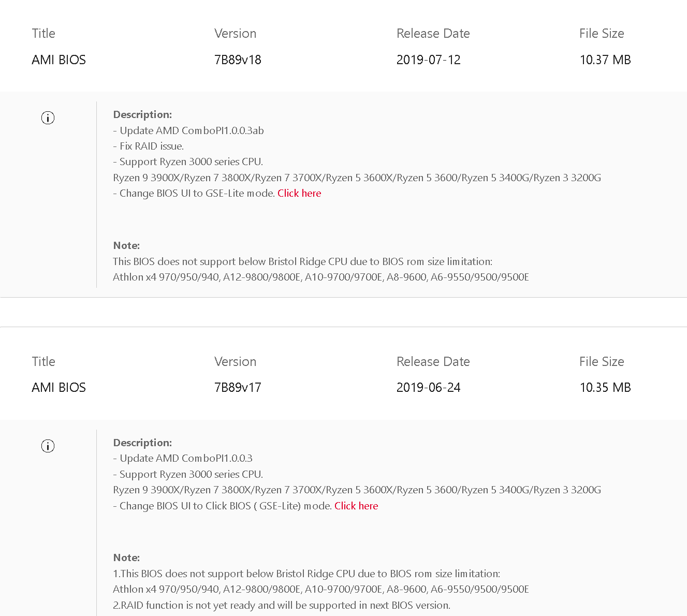The height and width of the screenshot is (616, 687).
Task: Click the 'Update AMD ComboPI1.0.0.3' line in v17
Action: 183,458
